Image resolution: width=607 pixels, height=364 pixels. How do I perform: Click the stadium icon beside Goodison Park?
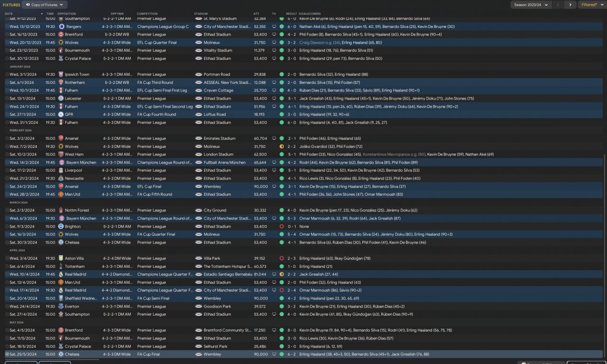(199, 306)
